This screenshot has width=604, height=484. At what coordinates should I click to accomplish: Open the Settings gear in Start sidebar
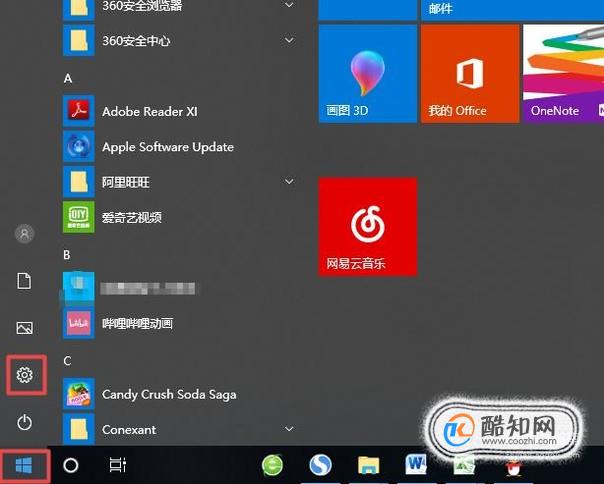pyautogui.click(x=25, y=375)
